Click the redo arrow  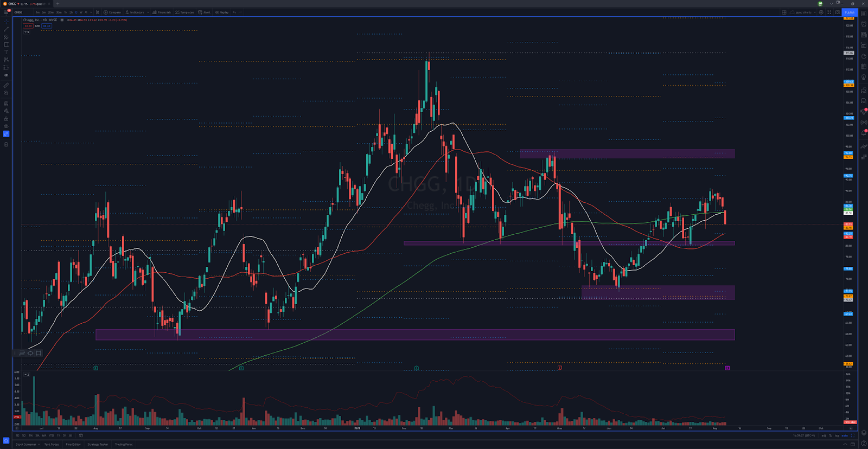240,12
